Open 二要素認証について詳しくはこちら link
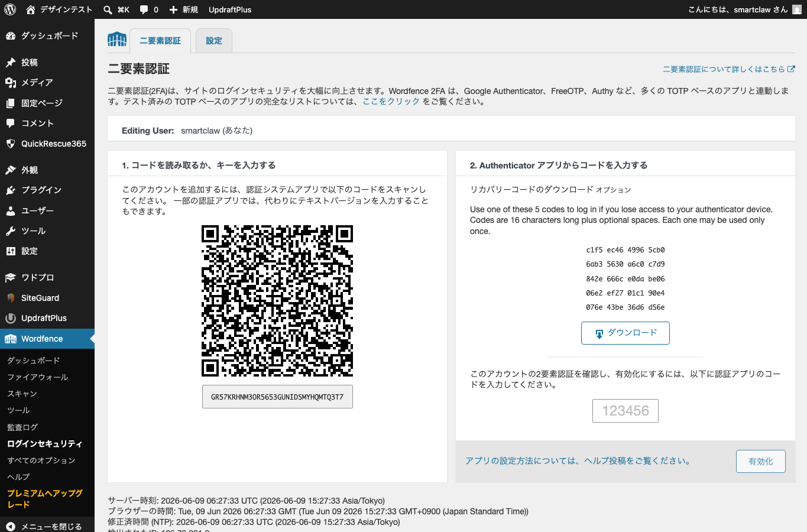The height and width of the screenshot is (532, 807). click(724, 69)
